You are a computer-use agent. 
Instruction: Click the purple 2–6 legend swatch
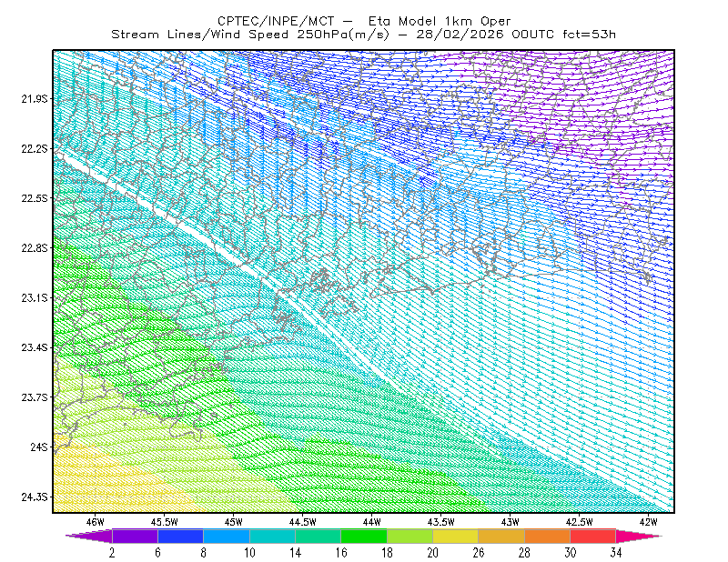point(135,536)
